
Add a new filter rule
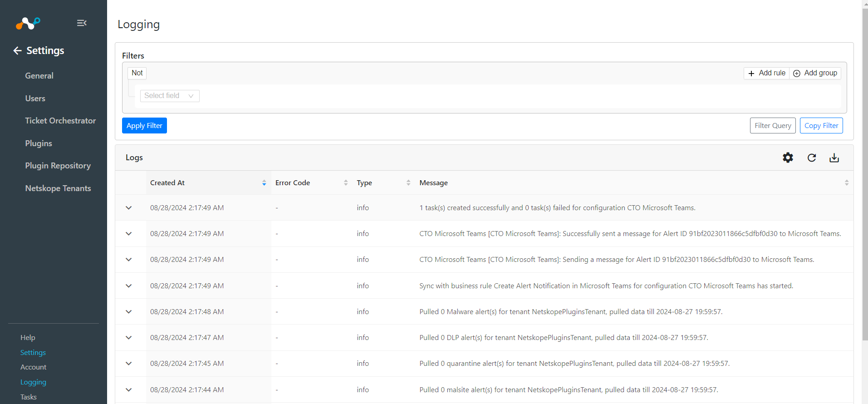(x=766, y=73)
